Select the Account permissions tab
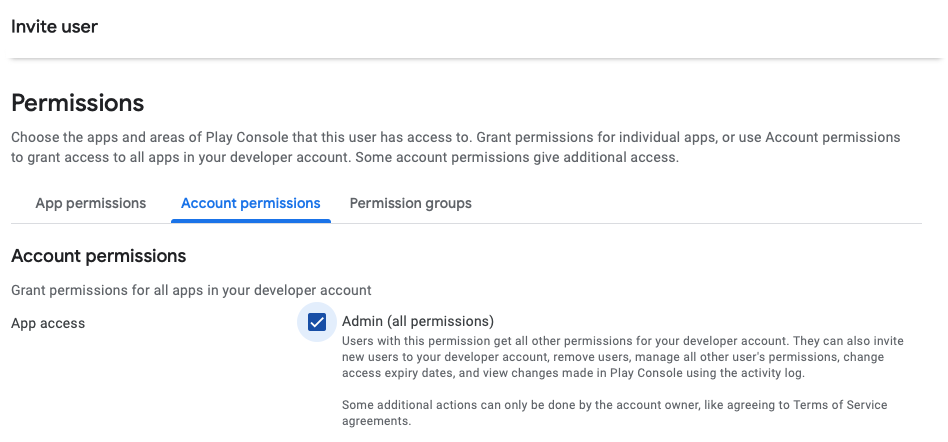Viewport: 948px width, 442px height. coord(250,203)
